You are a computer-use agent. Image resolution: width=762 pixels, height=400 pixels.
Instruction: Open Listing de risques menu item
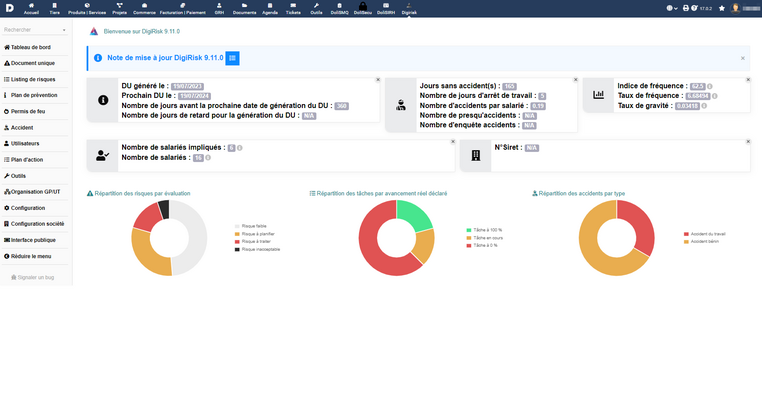pos(30,79)
